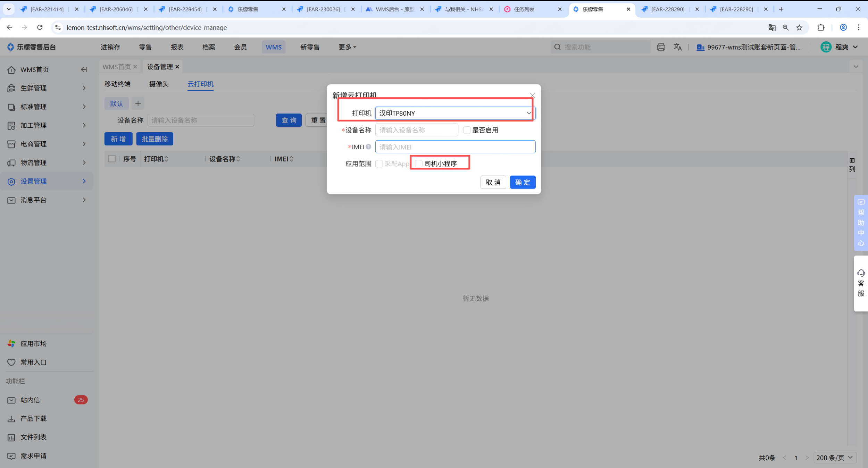Click the IMEI help question-mark icon
The image size is (868, 468).
point(368,147)
